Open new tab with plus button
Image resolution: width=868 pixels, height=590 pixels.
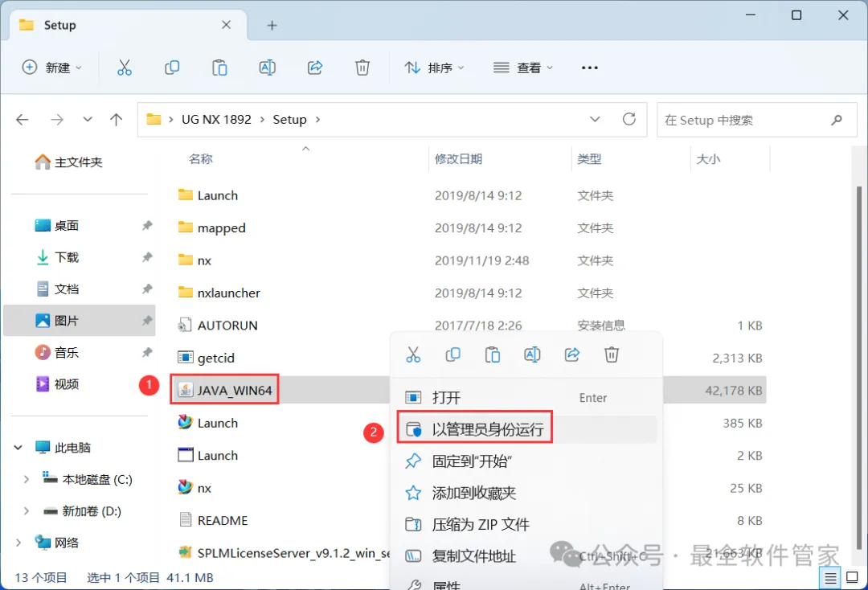pyautogui.click(x=272, y=26)
